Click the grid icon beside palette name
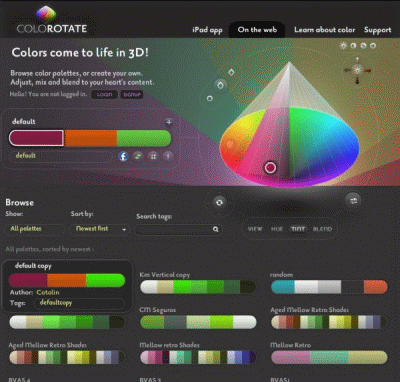This screenshot has width=400, height=382. coord(153,156)
